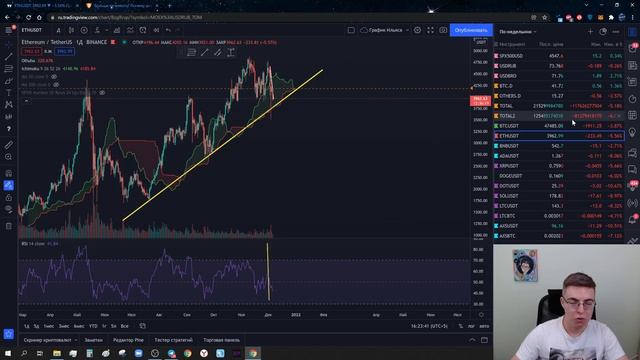Toggle magnet mode in left sidebar
This screenshot has width=640, height=360.
[x=9, y=173]
